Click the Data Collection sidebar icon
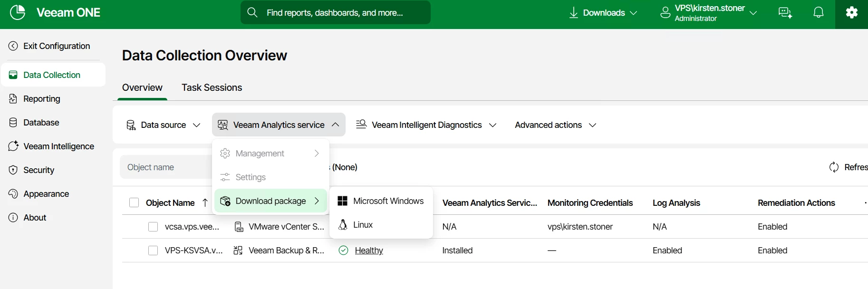Viewport: 868px width, 289px height. [x=13, y=75]
